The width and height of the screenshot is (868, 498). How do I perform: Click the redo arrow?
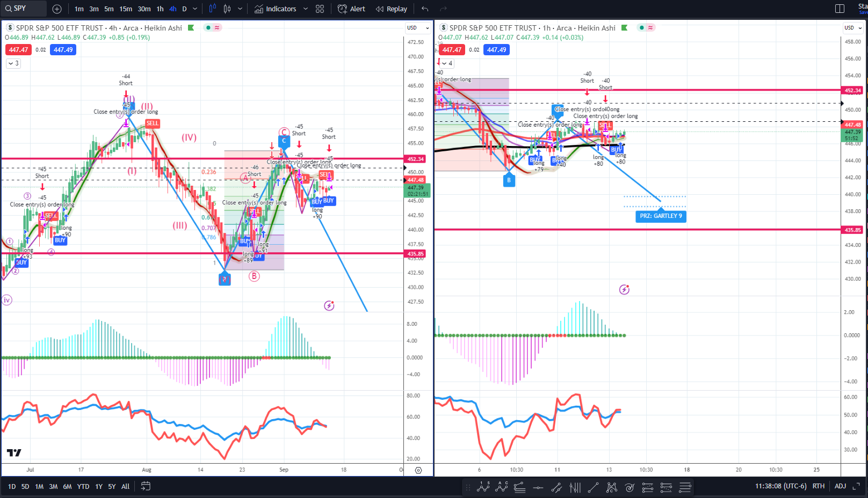point(443,9)
